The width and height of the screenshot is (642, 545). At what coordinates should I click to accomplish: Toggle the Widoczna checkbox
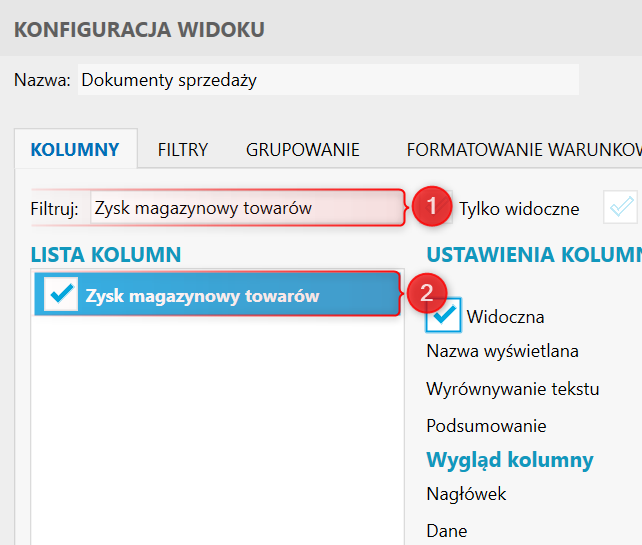point(443,315)
